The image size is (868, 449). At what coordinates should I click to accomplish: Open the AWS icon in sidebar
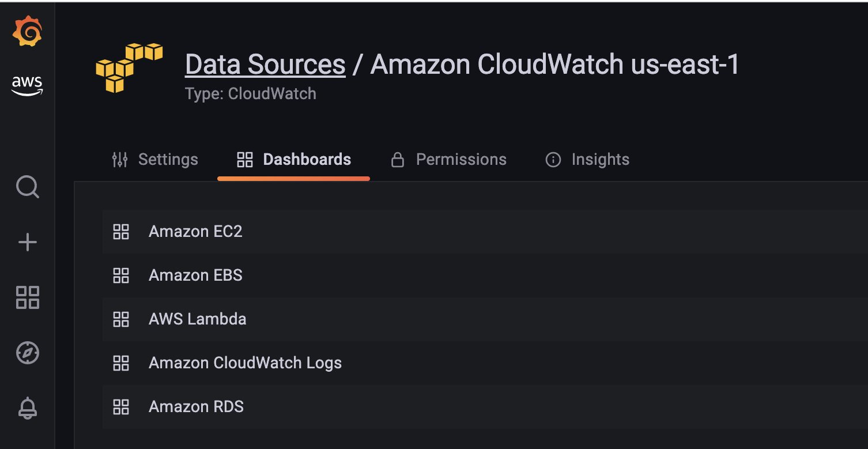pyautogui.click(x=27, y=86)
